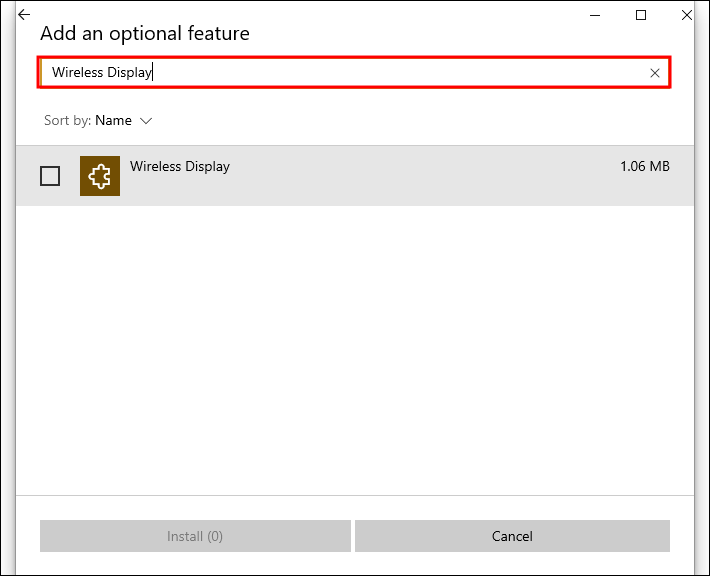Click the blank area below the feature list
Viewport: 710px width, 576px height.
tap(355, 350)
